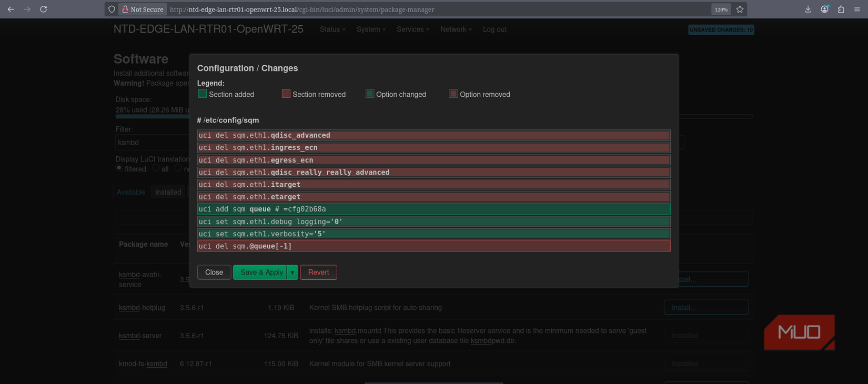Screen dimensions: 868x384
Task: Click Install for ksmbd-hotplug
Action: (706, 308)
